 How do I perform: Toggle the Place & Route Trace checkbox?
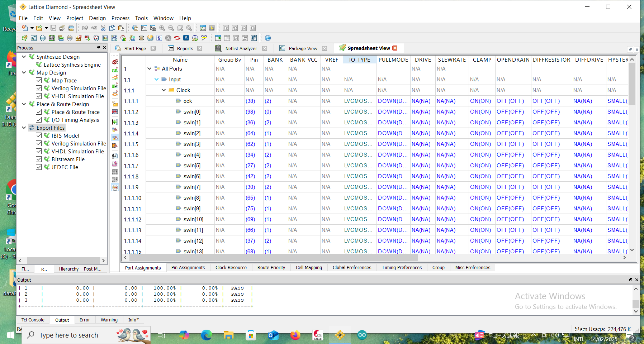pos(39,112)
